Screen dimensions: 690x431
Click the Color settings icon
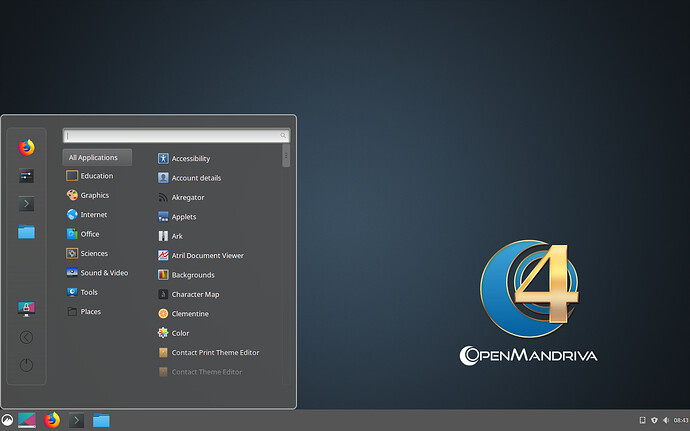163,333
